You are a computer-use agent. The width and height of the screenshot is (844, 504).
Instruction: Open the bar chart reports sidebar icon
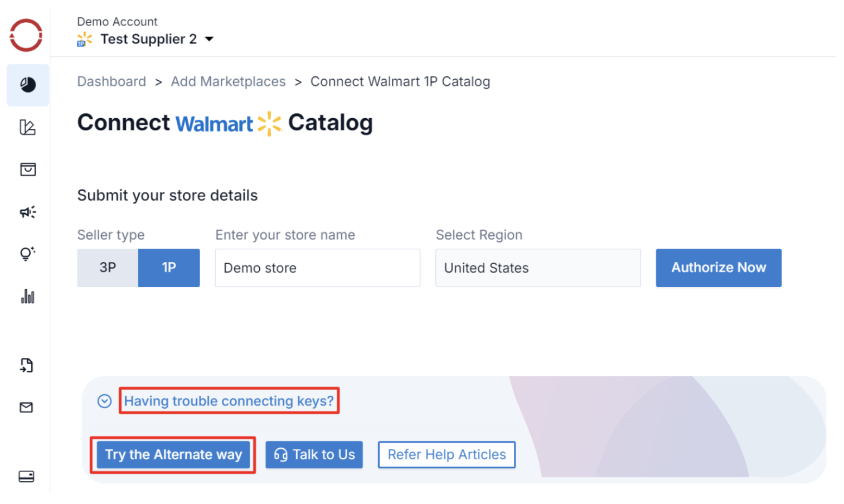(x=28, y=296)
